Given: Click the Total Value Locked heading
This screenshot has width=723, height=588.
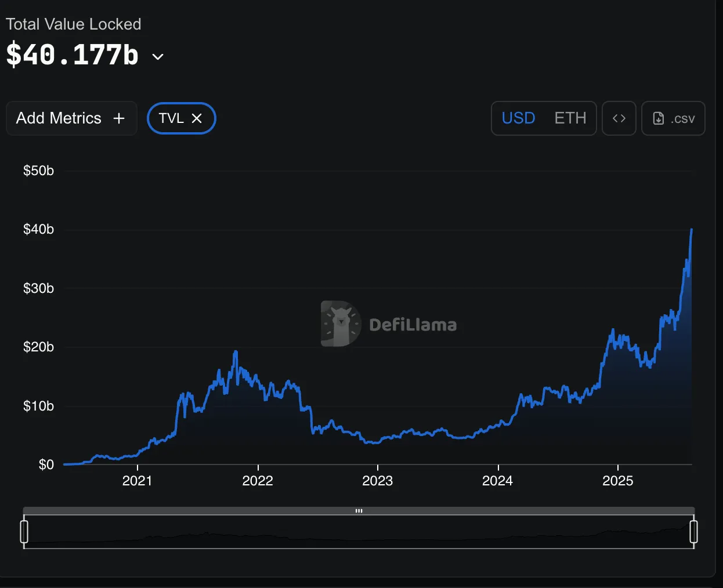Looking at the screenshot, I should click(x=74, y=24).
